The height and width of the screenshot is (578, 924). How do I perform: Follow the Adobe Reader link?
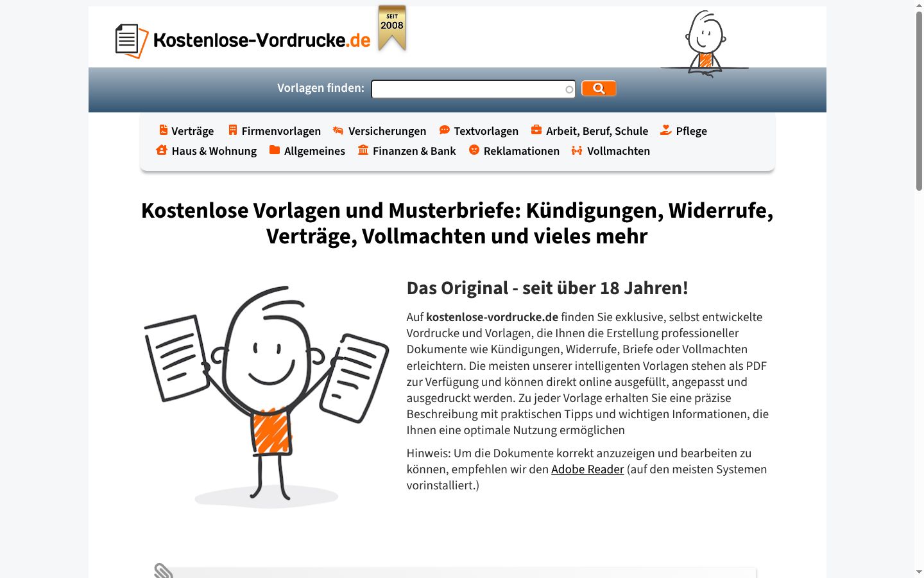tap(587, 469)
